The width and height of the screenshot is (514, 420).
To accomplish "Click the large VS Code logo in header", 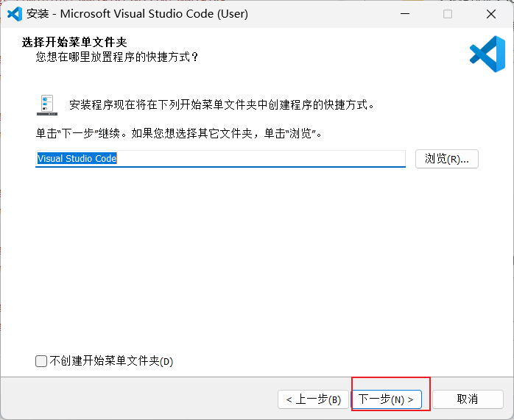I will [x=487, y=54].
